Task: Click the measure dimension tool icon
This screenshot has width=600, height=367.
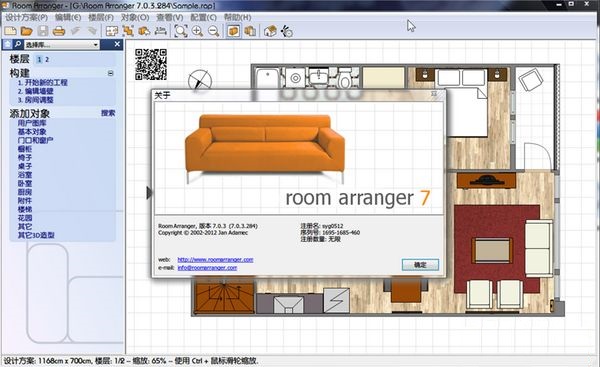Action: click(x=160, y=31)
